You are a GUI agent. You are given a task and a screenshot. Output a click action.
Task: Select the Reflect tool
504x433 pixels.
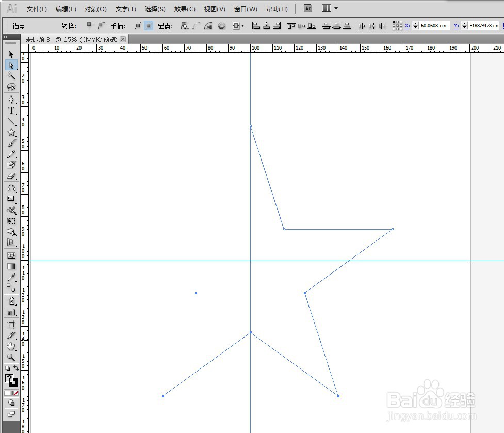[11, 188]
